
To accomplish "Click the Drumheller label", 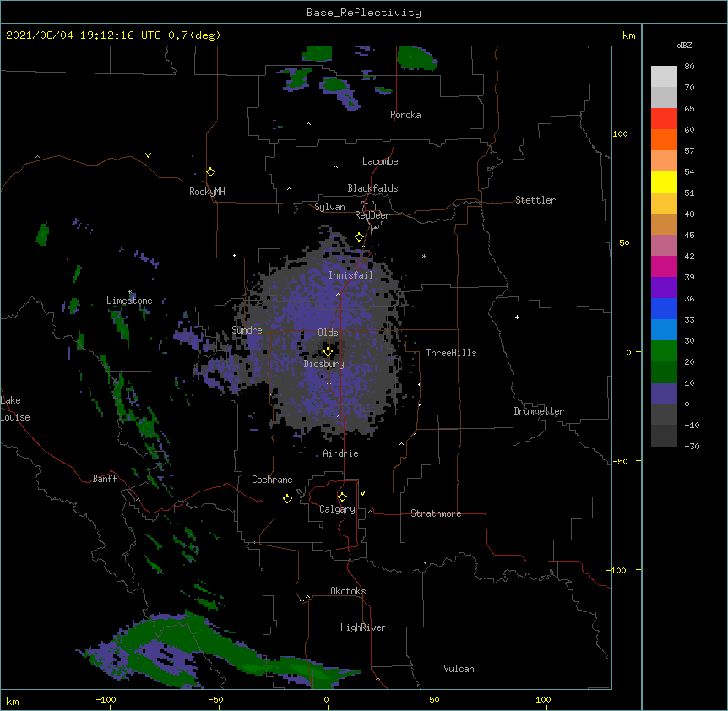I will (539, 411).
